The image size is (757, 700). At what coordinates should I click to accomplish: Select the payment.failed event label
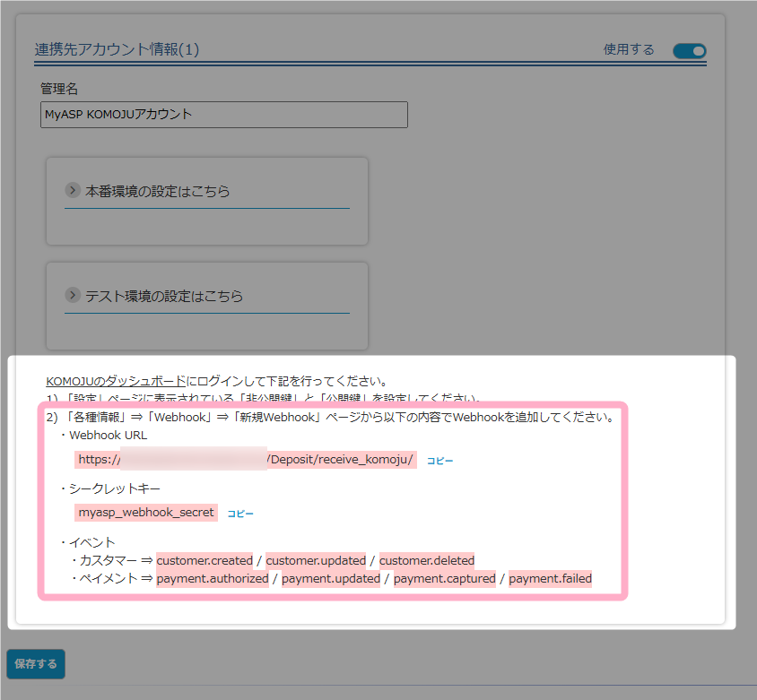550,579
